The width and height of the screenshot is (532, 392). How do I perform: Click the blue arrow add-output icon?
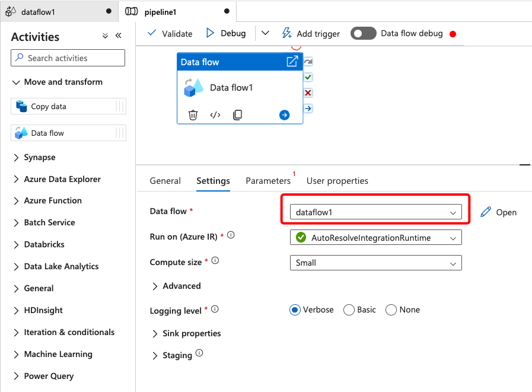tap(284, 115)
